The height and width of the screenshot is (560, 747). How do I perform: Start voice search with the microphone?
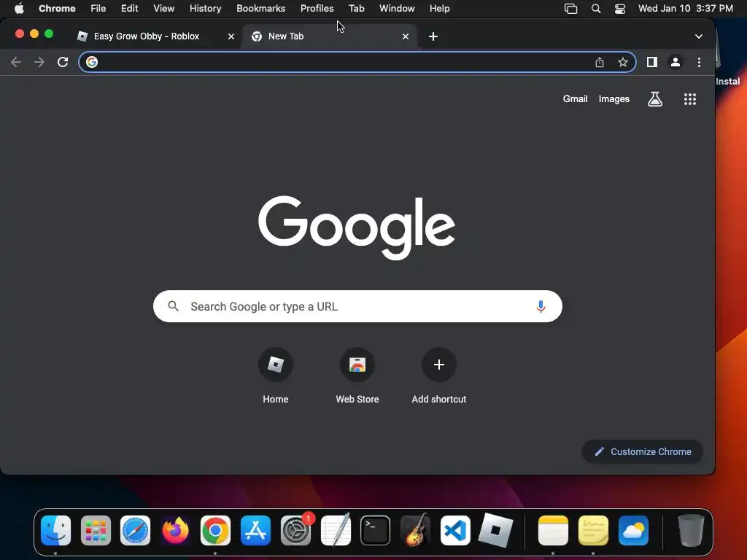pos(541,306)
